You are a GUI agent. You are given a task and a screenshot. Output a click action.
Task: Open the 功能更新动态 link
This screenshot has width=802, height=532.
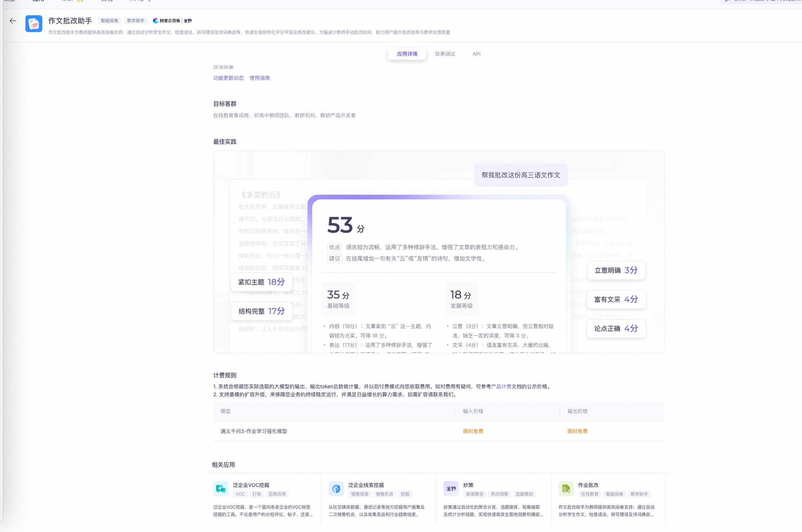coord(228,78)
